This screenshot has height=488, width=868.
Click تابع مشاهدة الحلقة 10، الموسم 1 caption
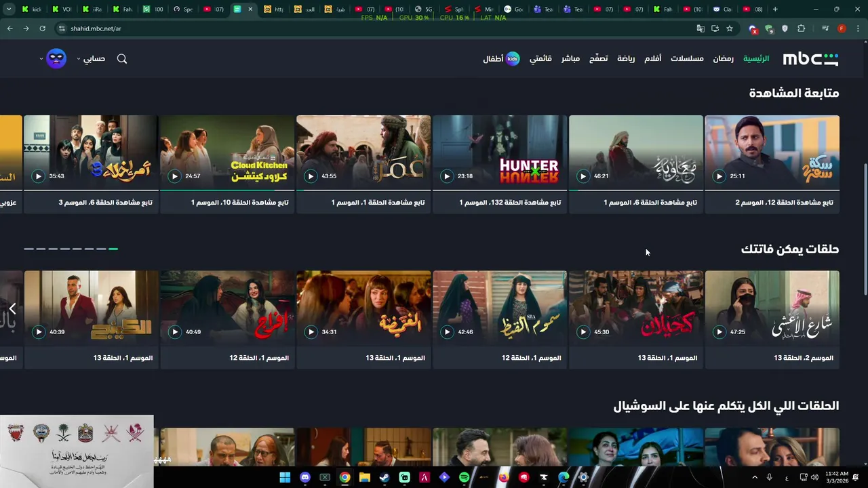pyautogui.click(x=239, y=203)
